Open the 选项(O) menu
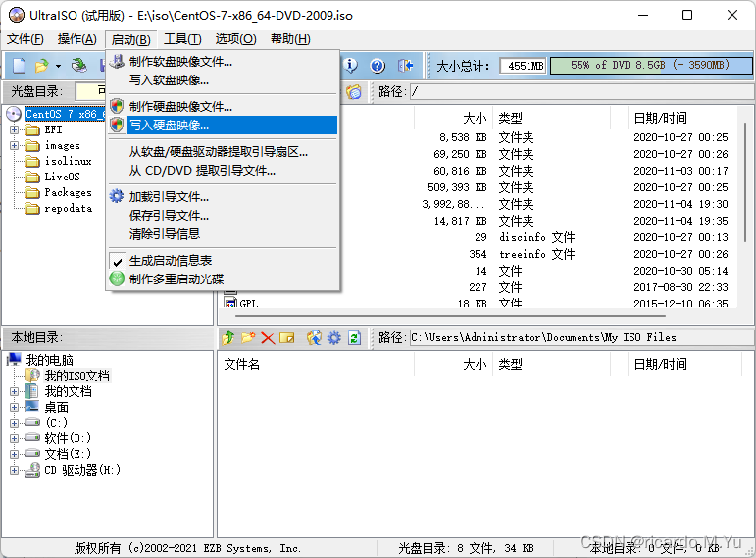The image size is (756, 558). 235,39
